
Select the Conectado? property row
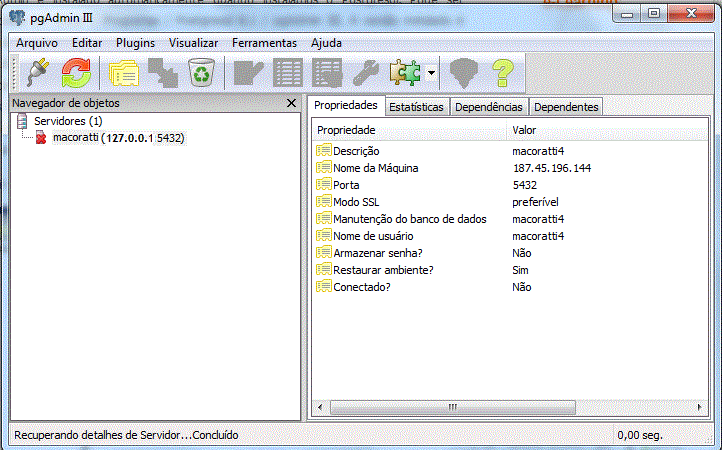(510, 287)
